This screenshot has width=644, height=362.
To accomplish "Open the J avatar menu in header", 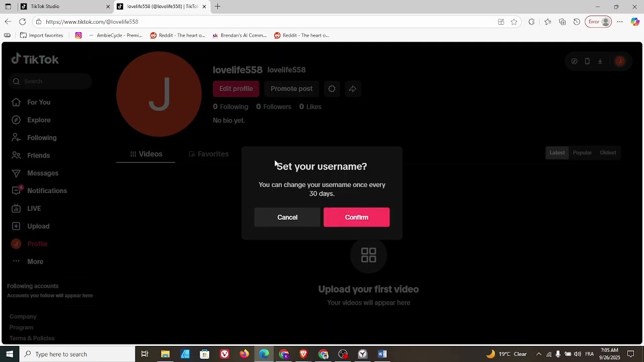I will (620, 61).
